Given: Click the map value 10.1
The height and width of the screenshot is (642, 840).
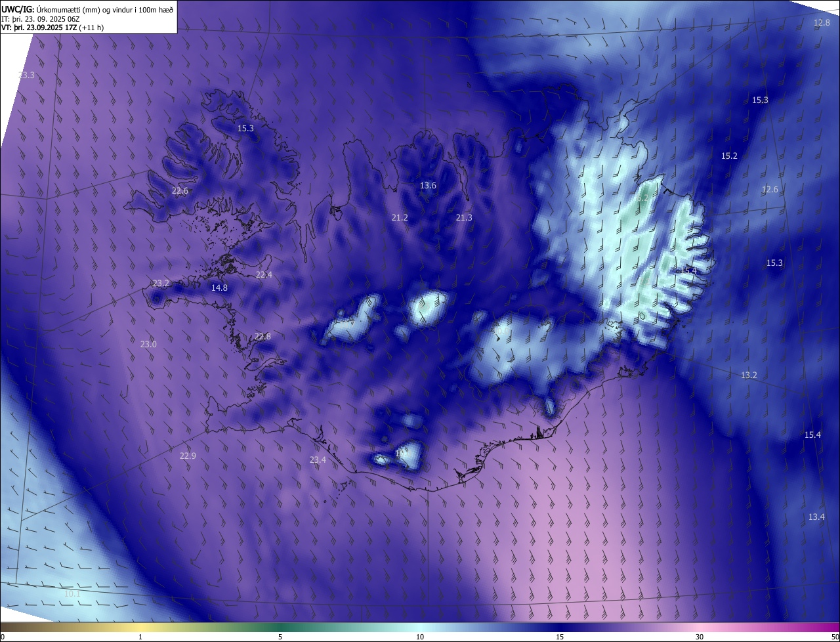Looking at the screenshot, I should point(72,594).
